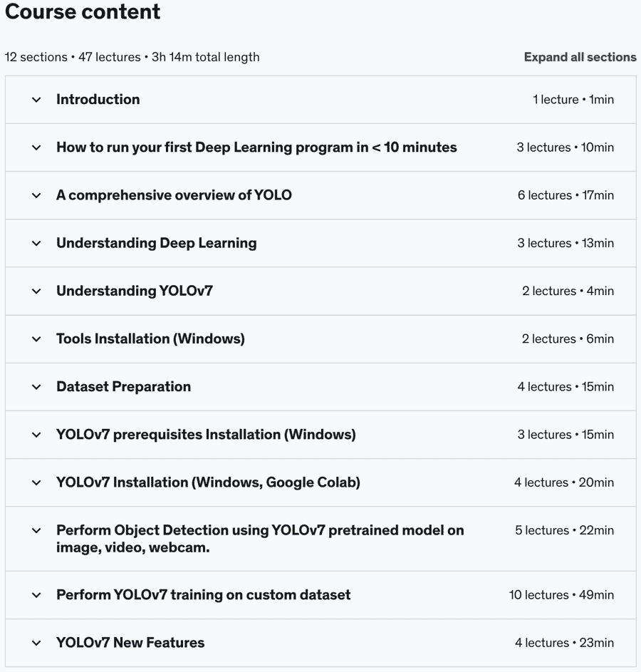
Task: Select the Understanding YOLOv7 section heading
Action: [x=135, y=291]
